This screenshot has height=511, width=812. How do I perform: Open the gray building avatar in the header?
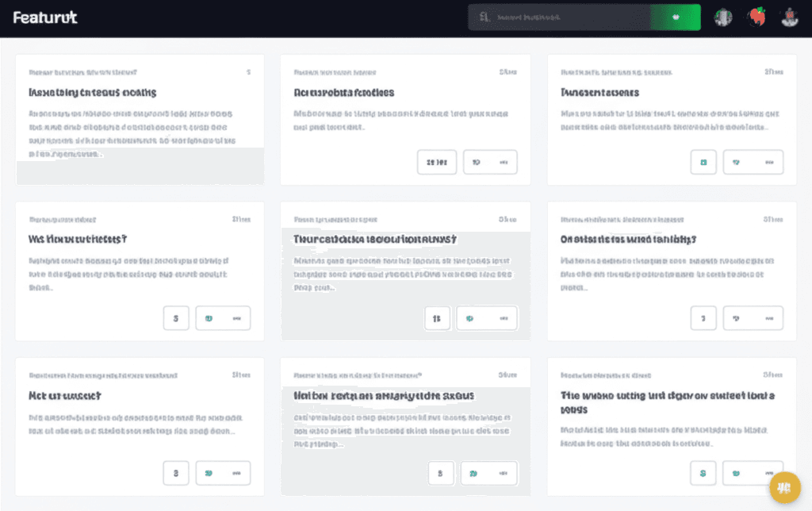click(723, 17)
